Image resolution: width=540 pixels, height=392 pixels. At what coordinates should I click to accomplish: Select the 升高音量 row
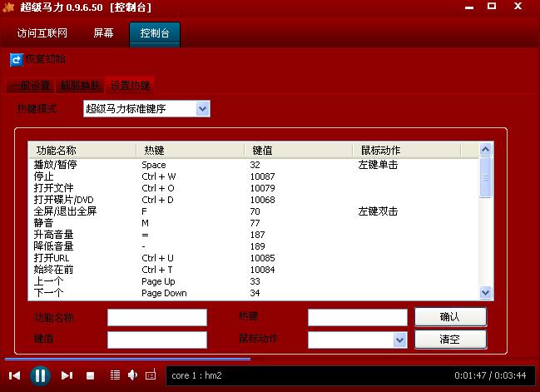point(254,235)
